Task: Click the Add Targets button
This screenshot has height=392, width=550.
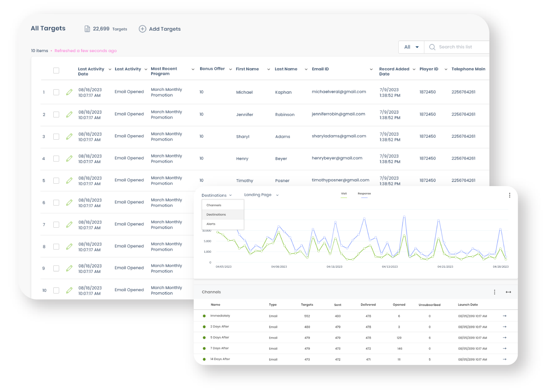Action: 160,29
